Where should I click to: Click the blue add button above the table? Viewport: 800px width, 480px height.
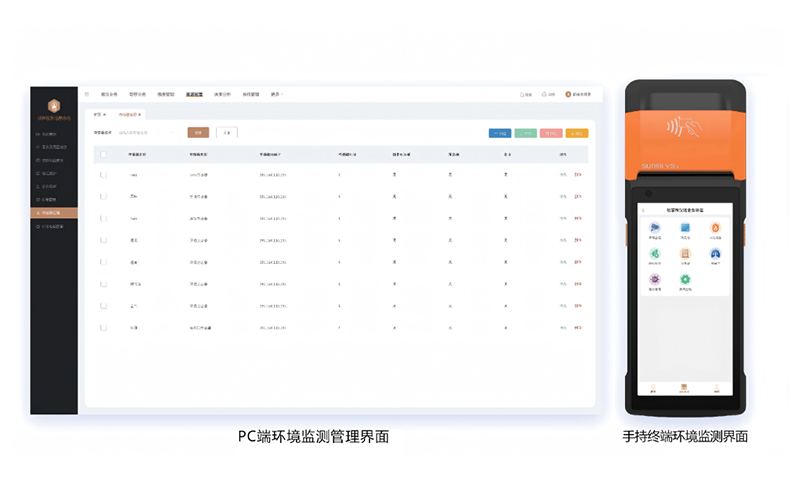(500, 132)
